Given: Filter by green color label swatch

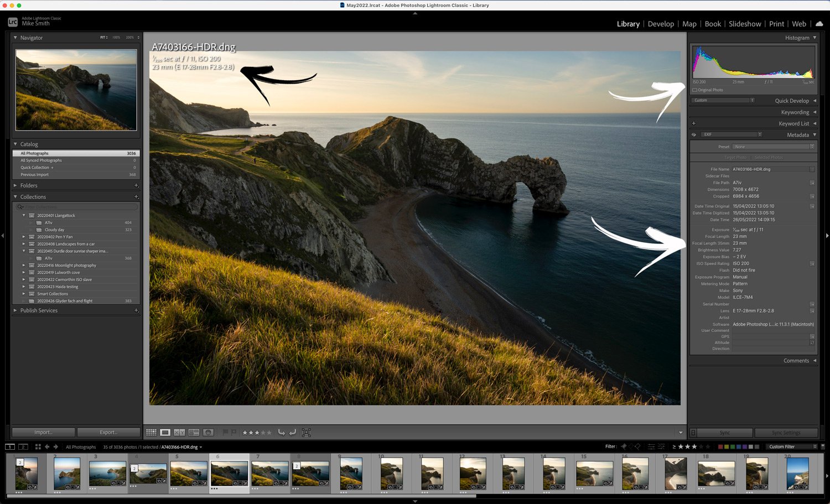Looking at the screenshot, I should tap(733, 446).
